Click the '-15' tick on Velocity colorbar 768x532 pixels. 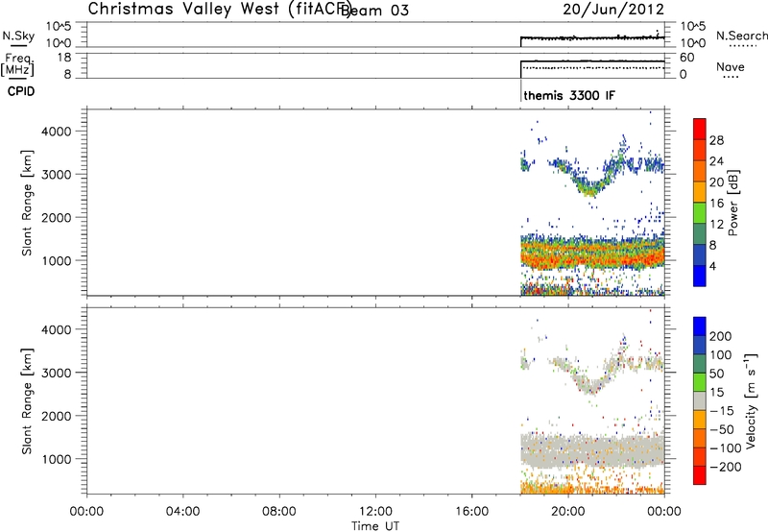(x=721, y=411)
